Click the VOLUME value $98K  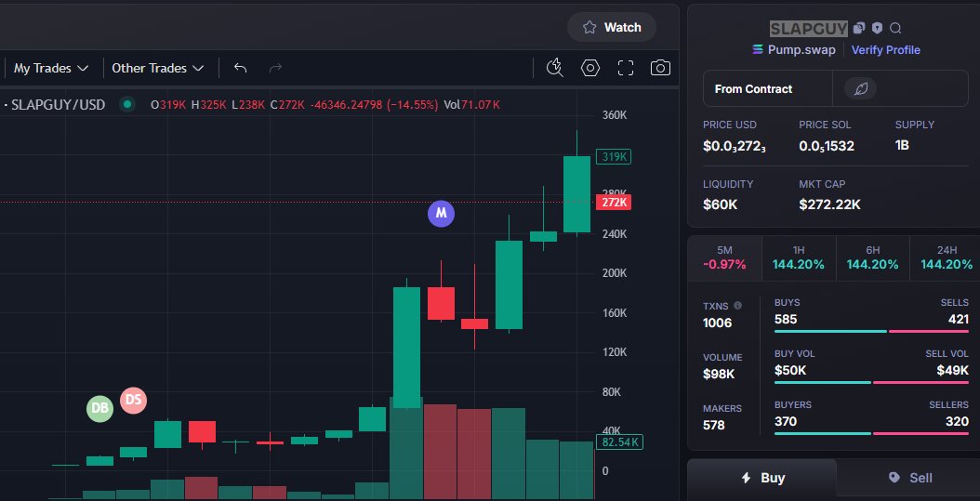click(719, 375)
